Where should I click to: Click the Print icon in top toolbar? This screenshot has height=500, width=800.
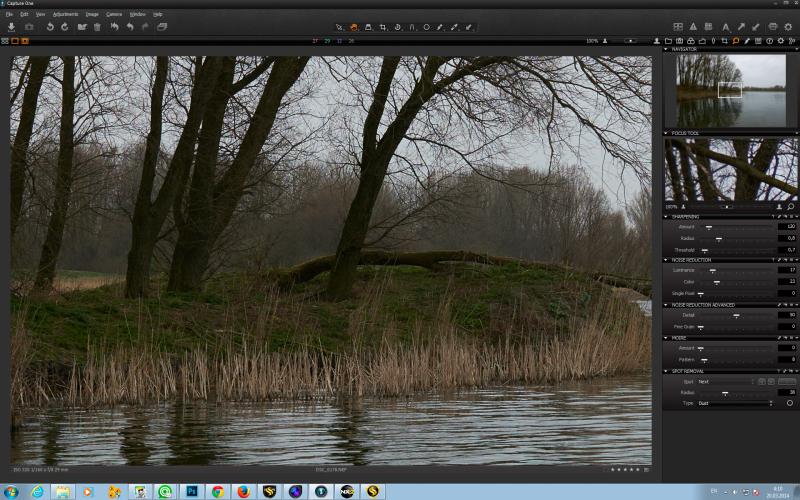click(773, 27)
